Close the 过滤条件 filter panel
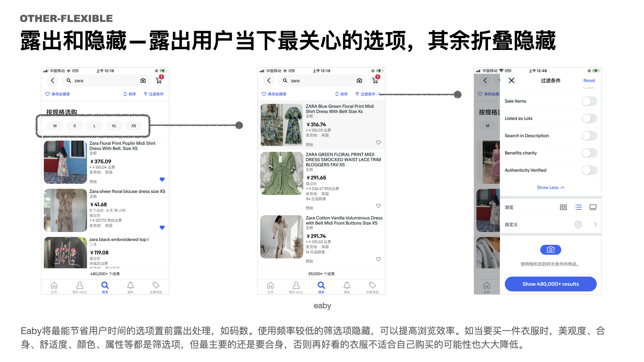The width and height of the screenshot is (644, 362). [512, 80]
